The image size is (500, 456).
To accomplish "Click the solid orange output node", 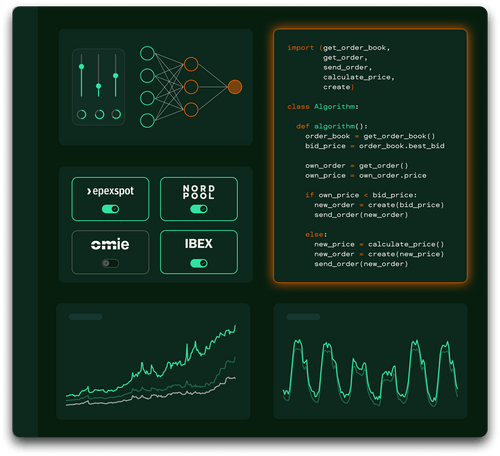I will click(235, 87).
